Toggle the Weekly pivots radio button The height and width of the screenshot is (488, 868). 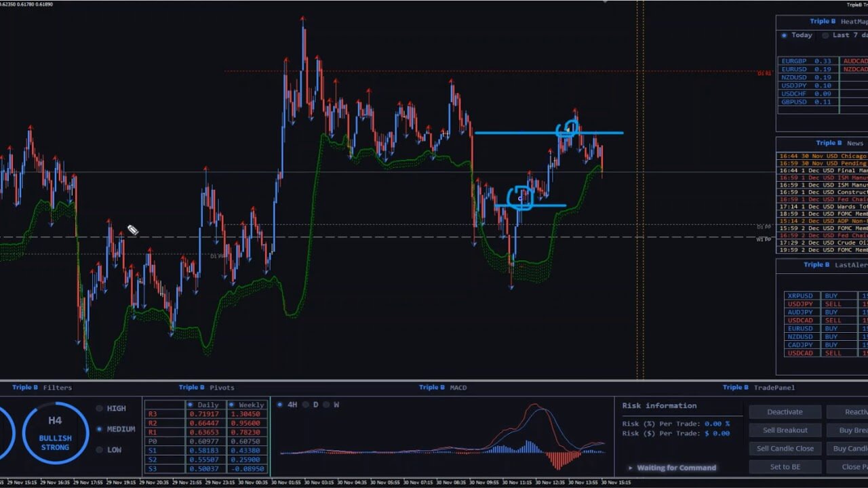coord(231,405)
